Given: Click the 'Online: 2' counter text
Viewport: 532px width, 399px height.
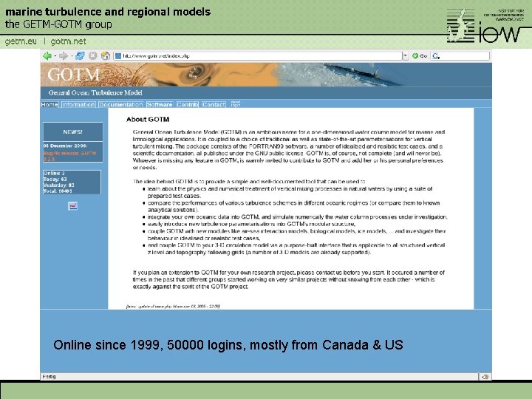Looking at the screenshot, I should tap(54, 173).
